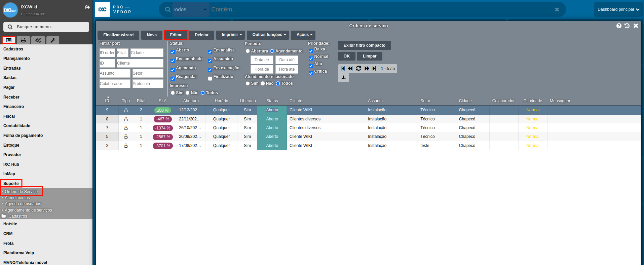The image size is (644, 265).
Task: Click the Editar button
Action: pyautogui.click(x=176, y=35)
